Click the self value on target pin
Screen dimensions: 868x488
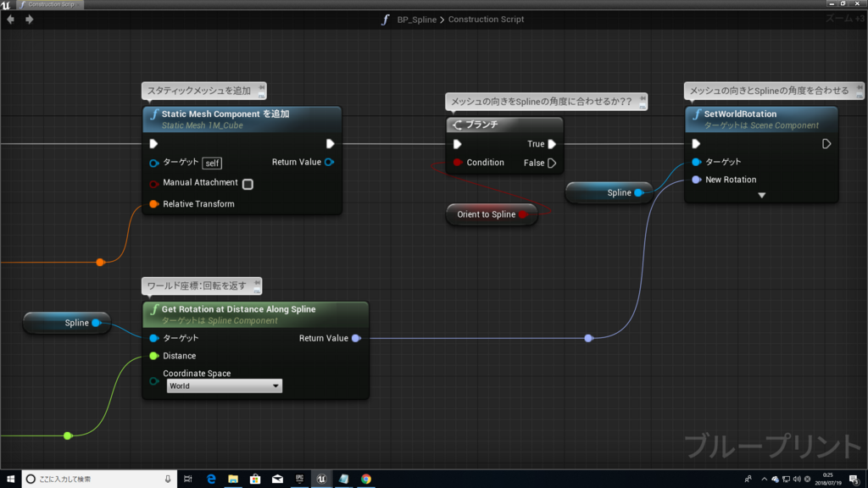pos(212,163)
